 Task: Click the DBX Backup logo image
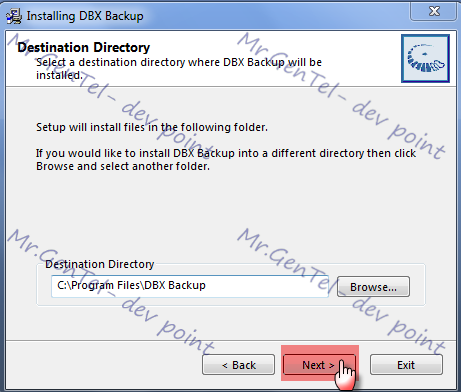425,58
